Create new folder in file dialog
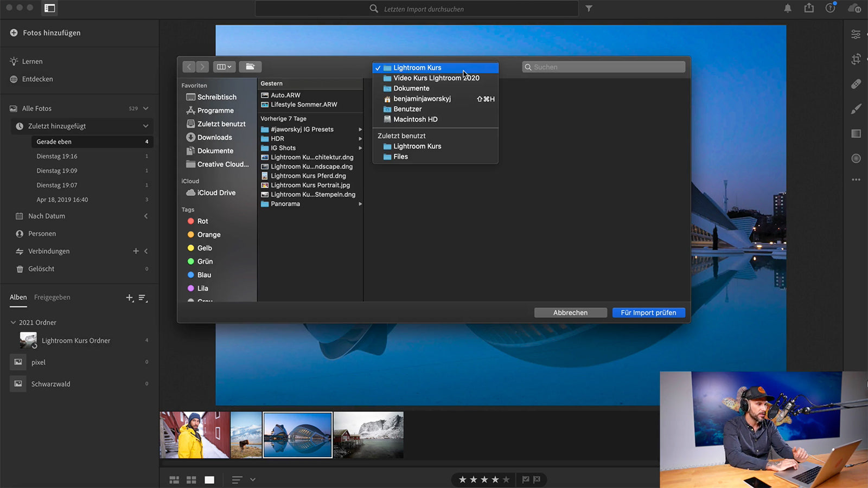Image resolution: width=868 pixels, height=488 pixels. click(250, 67)
